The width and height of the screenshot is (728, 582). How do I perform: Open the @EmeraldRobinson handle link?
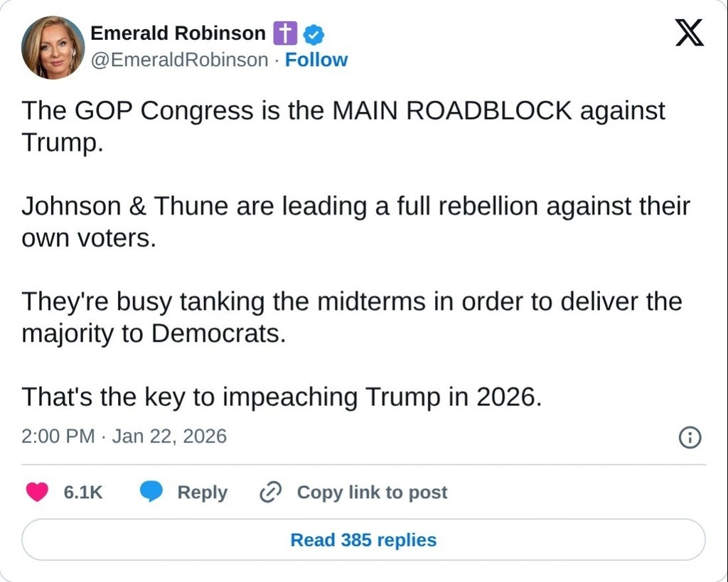click(180, 60)
